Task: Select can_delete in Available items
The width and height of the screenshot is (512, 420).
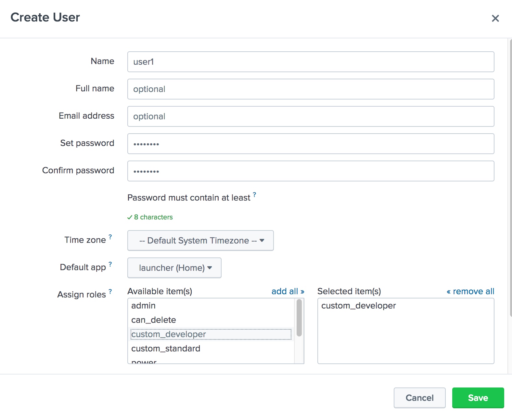Action: click(x=211, y=320)
